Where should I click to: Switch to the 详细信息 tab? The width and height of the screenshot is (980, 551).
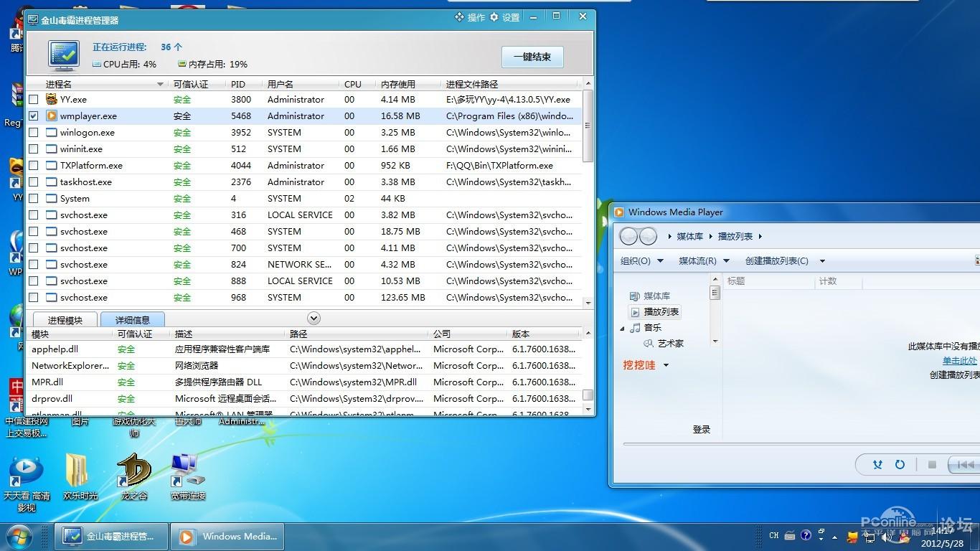coord(133,320)
